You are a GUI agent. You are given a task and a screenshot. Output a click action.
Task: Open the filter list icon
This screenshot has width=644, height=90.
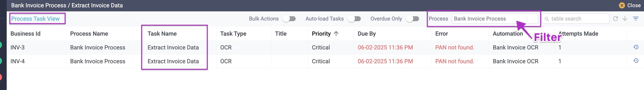(x=636, y=19)
